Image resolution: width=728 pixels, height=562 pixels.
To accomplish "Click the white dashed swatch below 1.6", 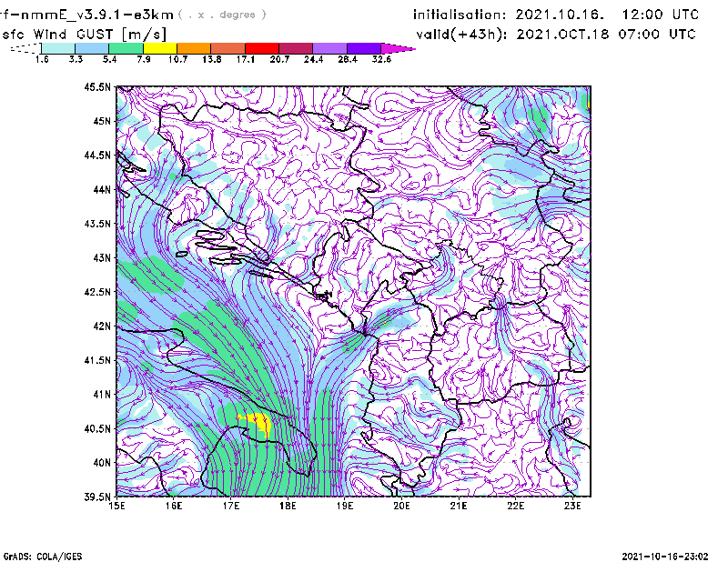I will [25, 48].
